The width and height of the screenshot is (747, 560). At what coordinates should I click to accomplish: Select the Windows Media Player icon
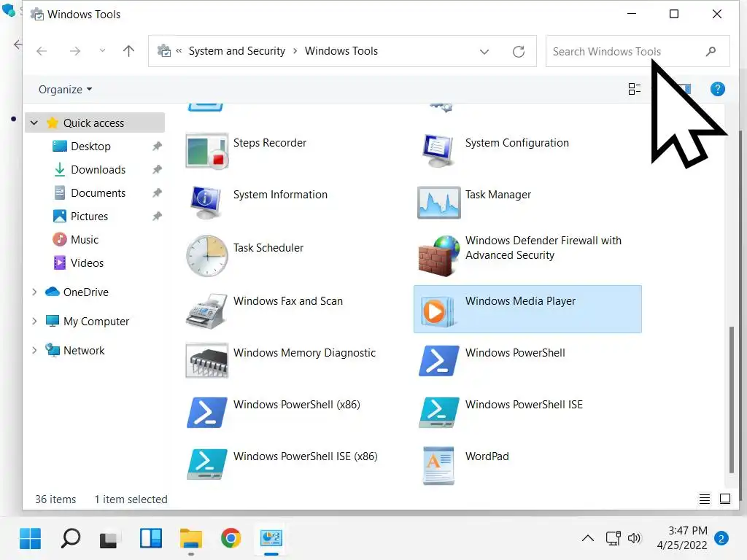click(x=438, y=311)
